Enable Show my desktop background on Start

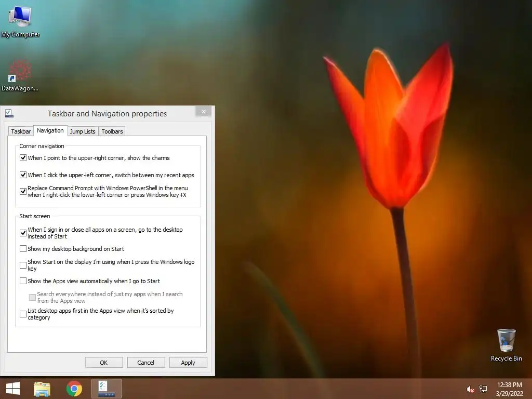pyautogui.click(x=23, y=249)
